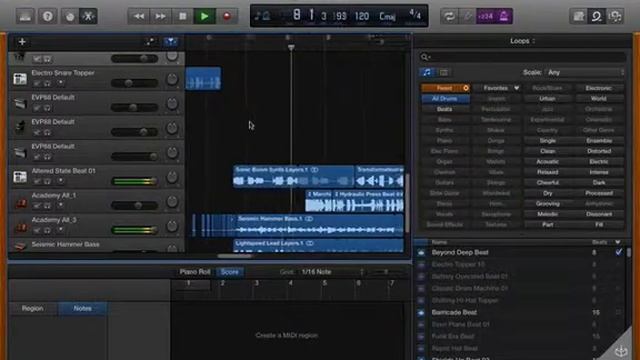
Task: Toggle favorite checkbox for Beyond Deep Beat
Action: click(x=619, y=252)
